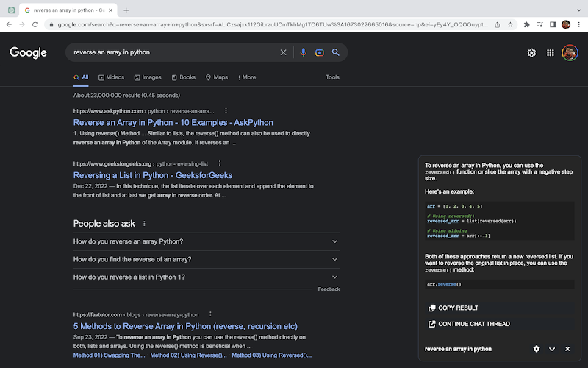Click the tab search chevron in title bar
Viewport: 588px width, 368px height.
pyautogui.click(x=579, y=10)
